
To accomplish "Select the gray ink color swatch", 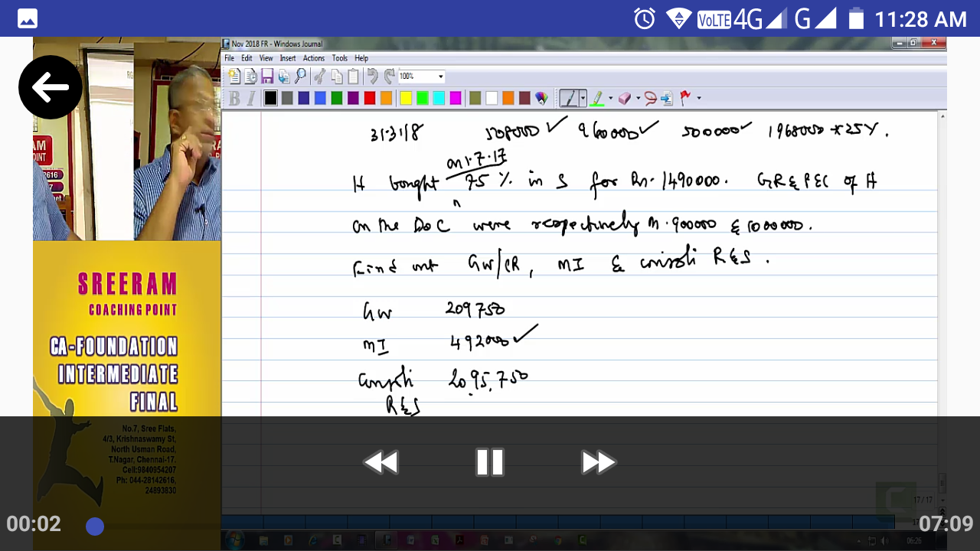I will (x=287, y=98).
